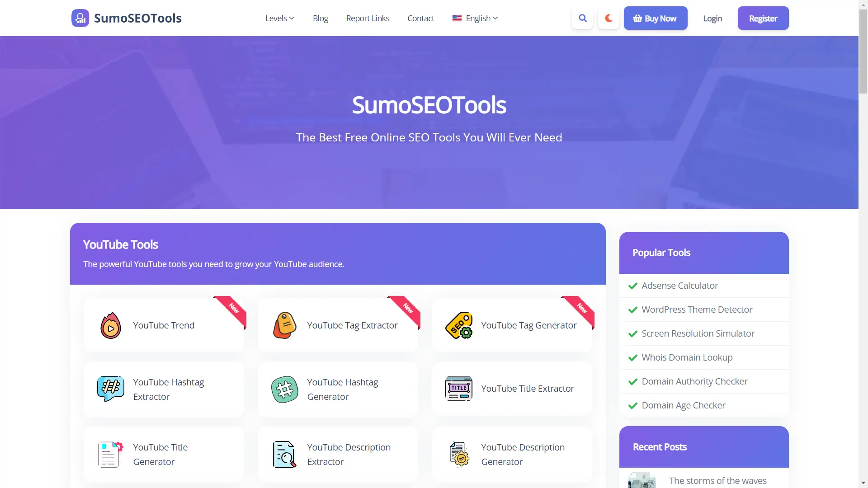Click the YouTube Title Extractor icon
868x488 pixels.
point(458,388)
